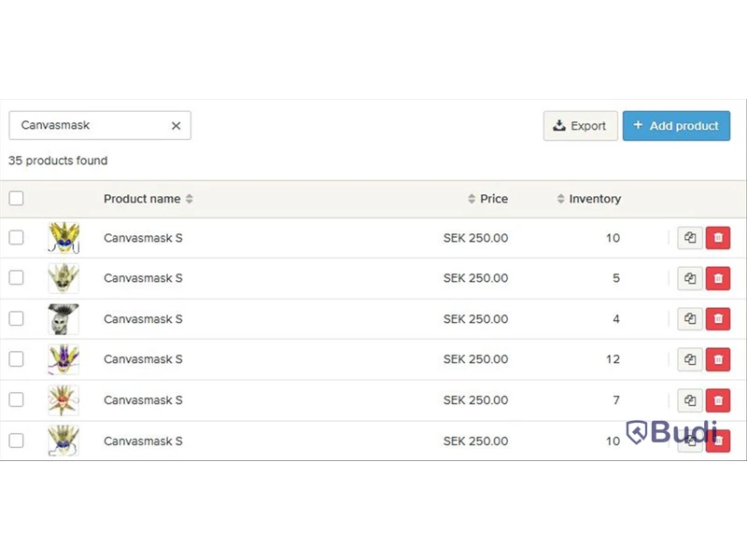
Task: Tick the checkbox of the inventory 12 product
Action: click(16, 359)
